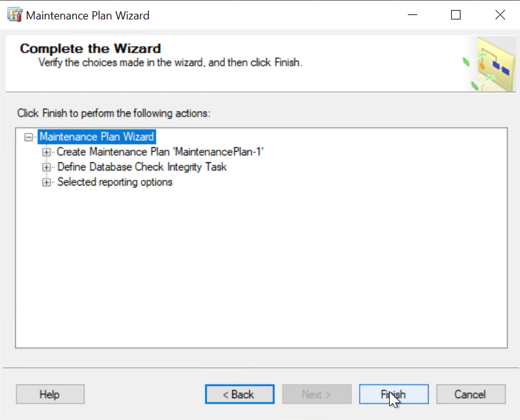Go back with the < Back button

(239, 394)
